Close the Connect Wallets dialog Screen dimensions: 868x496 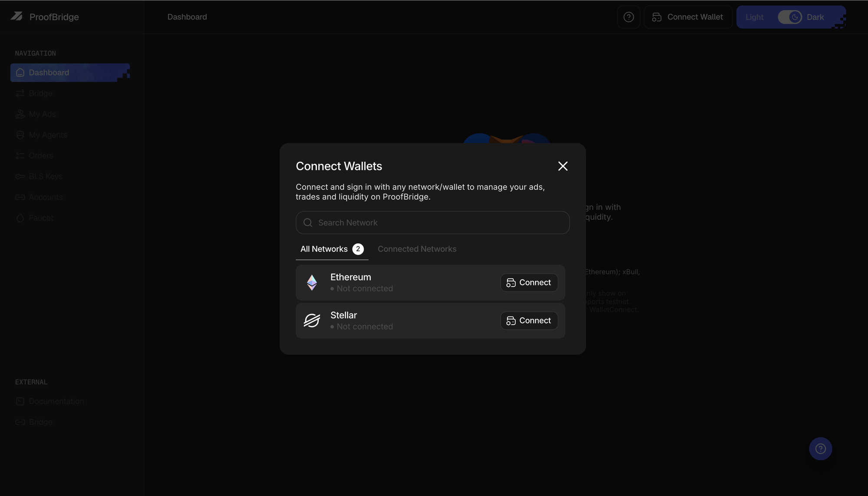[562, 166]
